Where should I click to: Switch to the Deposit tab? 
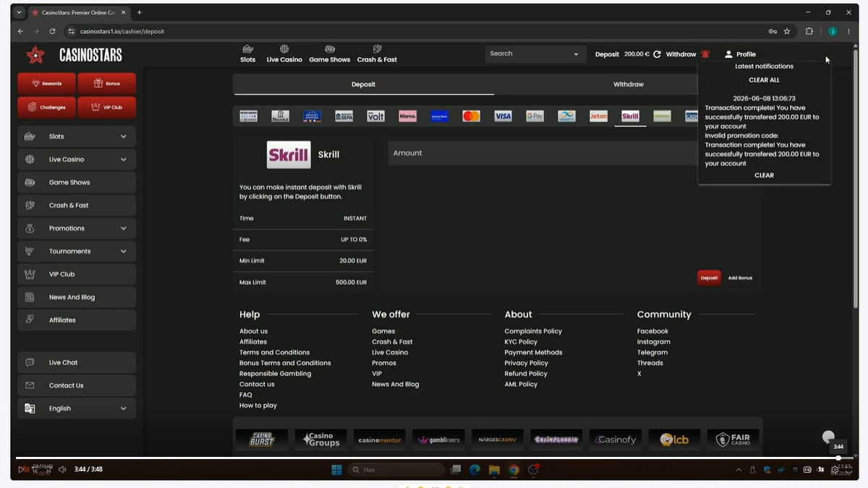click(363, 85)
